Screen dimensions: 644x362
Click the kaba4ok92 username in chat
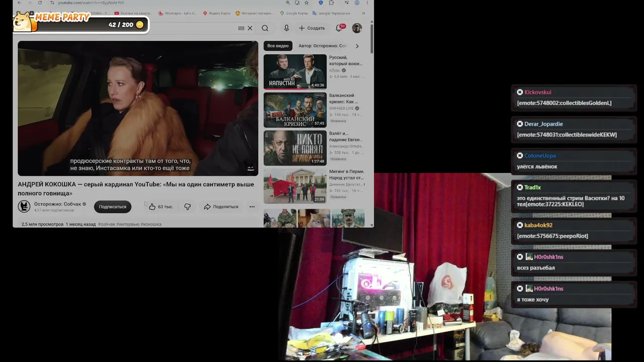[538, 225]
